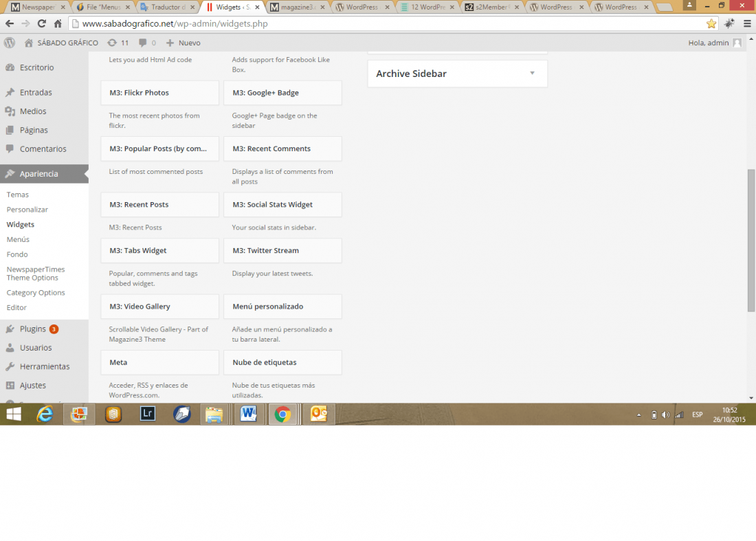This screenshot has height=541, width=756.
Task: Click the ESP language indicator in tray
Action: pyautogui.click(x=697, y=415)
